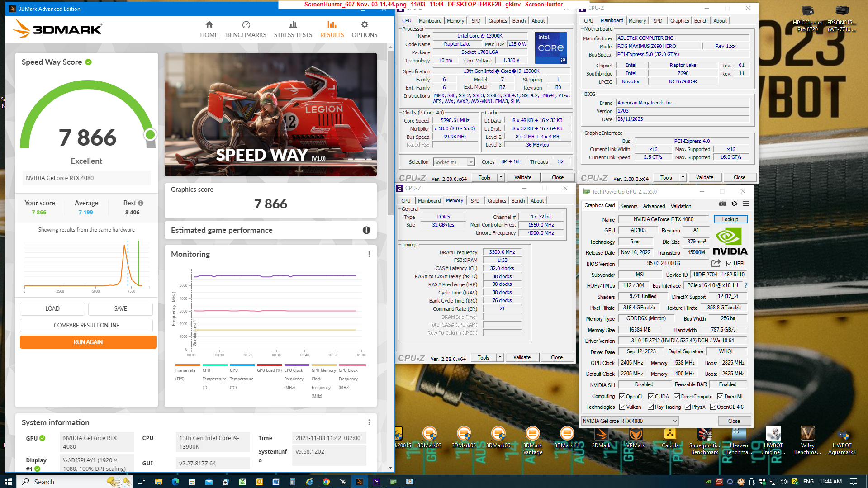This screenshot has width=868, height=488.
Task: Click the RESULTS tab in 3DMark
Action: pyautogui.click(x=332, y=29)
